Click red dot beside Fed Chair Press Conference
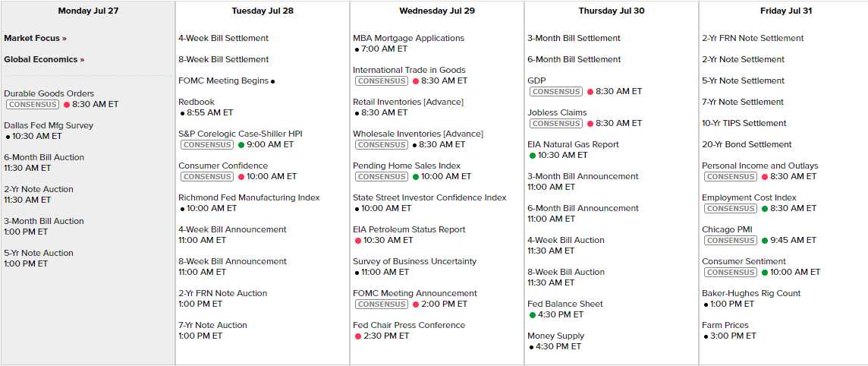868x366 pixels. [358, 336]
